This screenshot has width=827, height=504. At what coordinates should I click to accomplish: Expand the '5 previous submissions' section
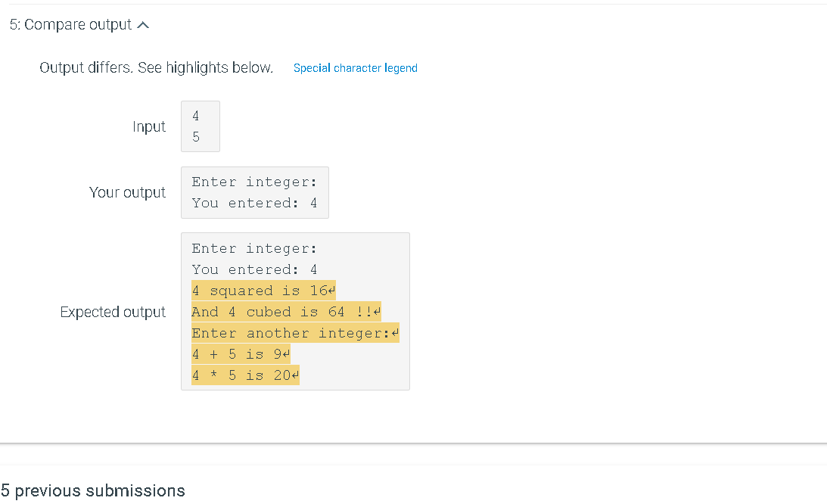pyautogui.click(x=92, y=490)
